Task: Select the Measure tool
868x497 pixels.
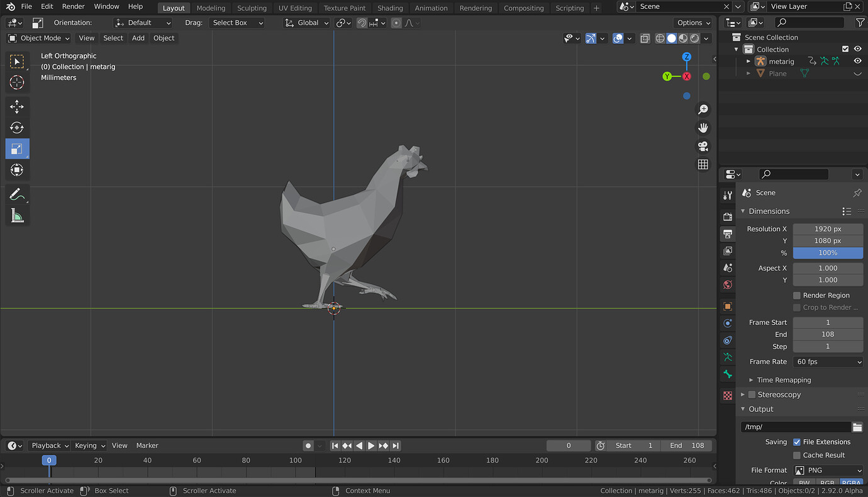Action: pyautogui.click(x=17, y=216)
